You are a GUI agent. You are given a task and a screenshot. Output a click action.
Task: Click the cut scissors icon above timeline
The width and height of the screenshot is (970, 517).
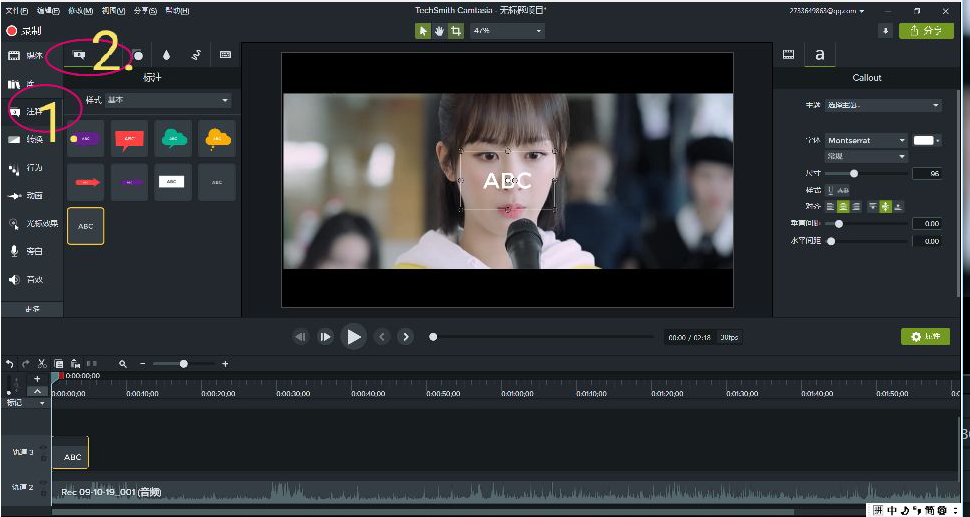point(42,364)
